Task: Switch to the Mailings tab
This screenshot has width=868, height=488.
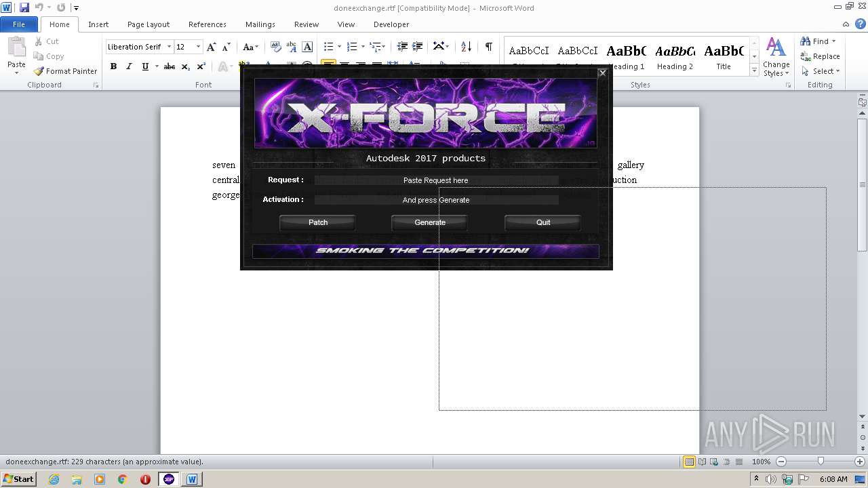Action: 260,24
